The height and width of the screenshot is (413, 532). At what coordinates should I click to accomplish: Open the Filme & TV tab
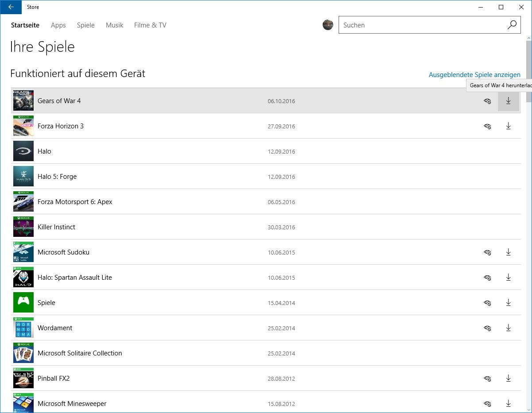150,25
